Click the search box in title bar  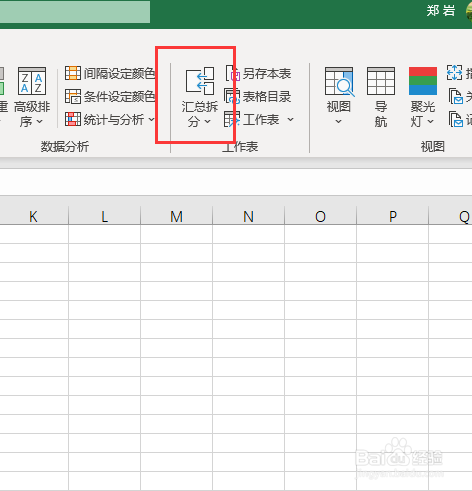[75, 12]
